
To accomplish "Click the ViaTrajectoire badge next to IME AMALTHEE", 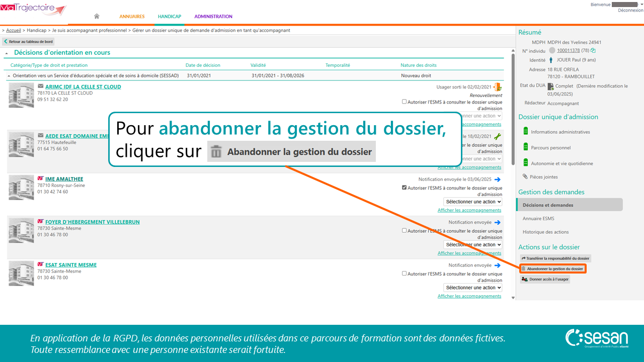I will point(41,178).
